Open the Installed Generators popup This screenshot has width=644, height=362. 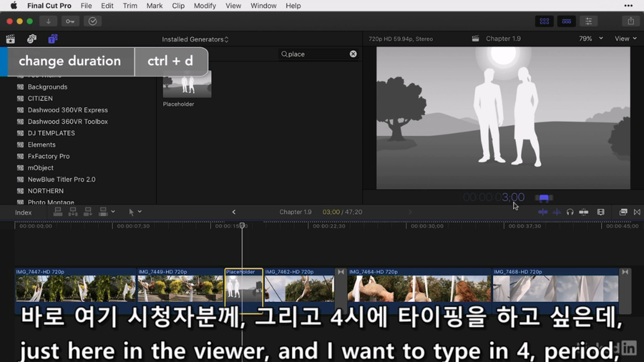coord(195,39)
